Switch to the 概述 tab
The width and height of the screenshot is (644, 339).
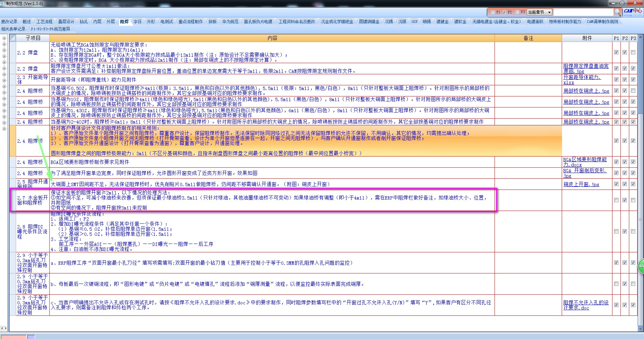pos(27,22)
